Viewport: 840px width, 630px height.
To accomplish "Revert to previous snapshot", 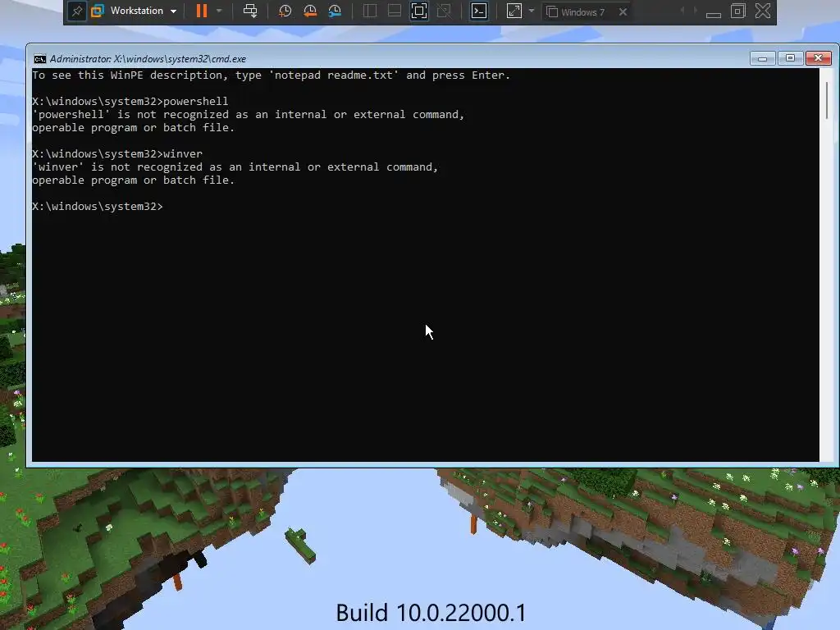I will coord(309,11).
